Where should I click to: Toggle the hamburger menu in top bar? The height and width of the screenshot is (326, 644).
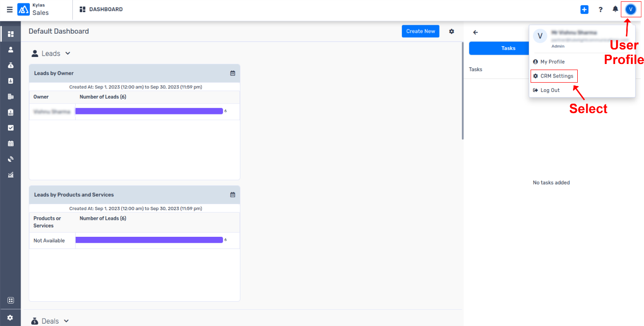coord(9,9)
